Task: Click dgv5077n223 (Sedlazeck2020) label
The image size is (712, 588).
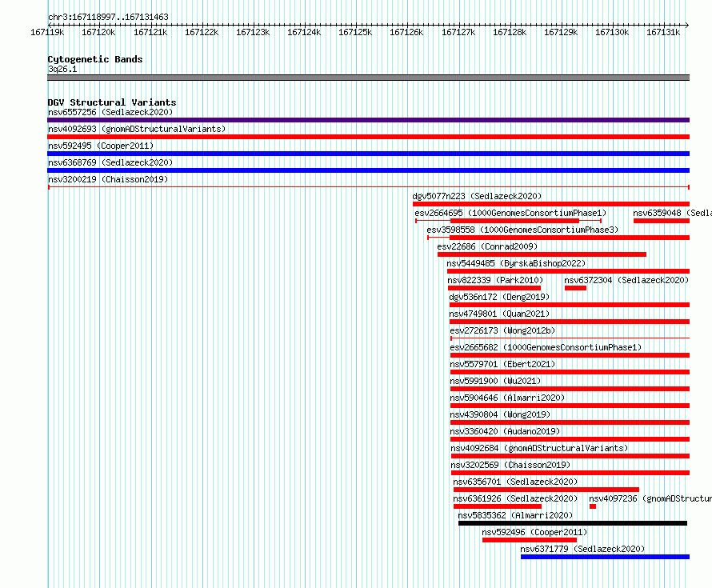Action: pos(477,196)
